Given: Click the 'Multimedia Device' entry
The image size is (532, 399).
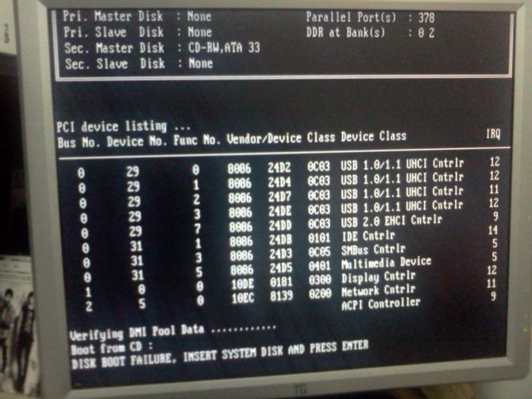Looking at the screenshot, I should click(x=387, y=263).
